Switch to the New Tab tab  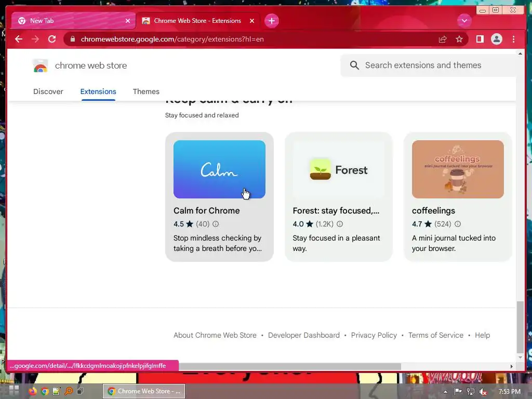[73, 21]
